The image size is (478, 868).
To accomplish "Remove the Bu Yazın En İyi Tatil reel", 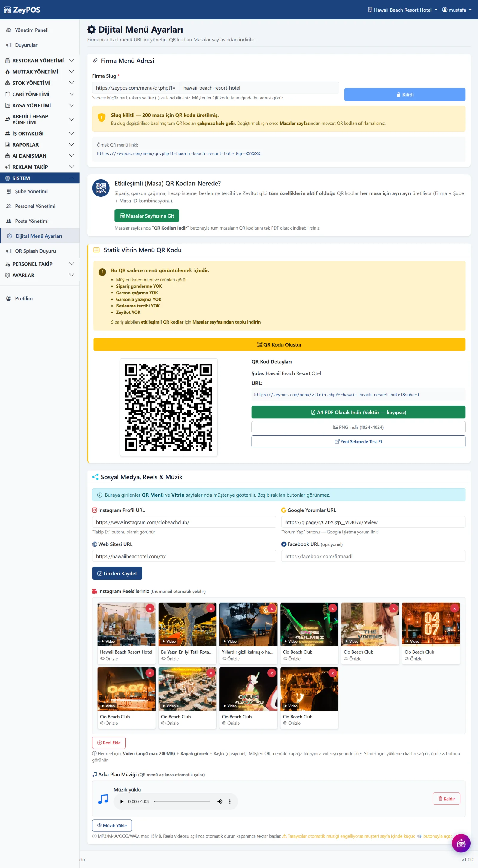I will coord(211,608).
